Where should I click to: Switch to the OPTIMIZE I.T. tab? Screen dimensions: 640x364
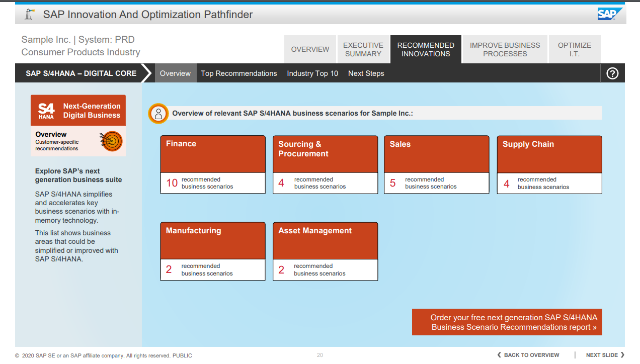pos(575,49)
